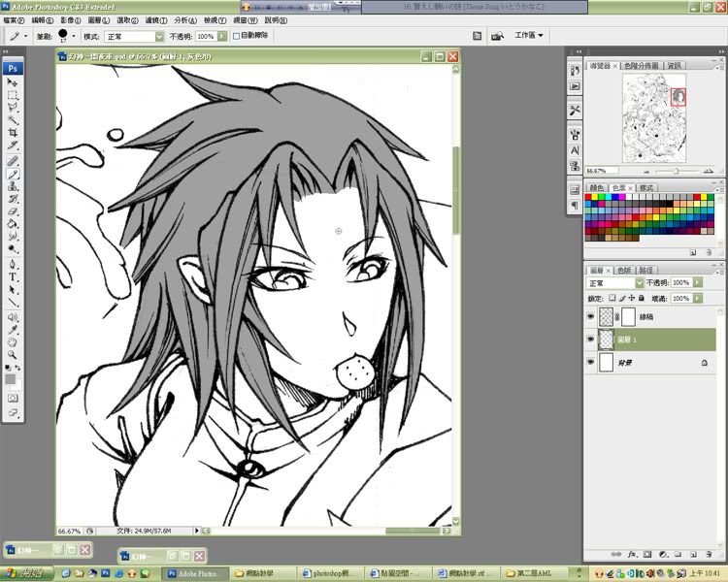Select the Pen tool
This screenshot has width=728, height=582.
[13, 265]
